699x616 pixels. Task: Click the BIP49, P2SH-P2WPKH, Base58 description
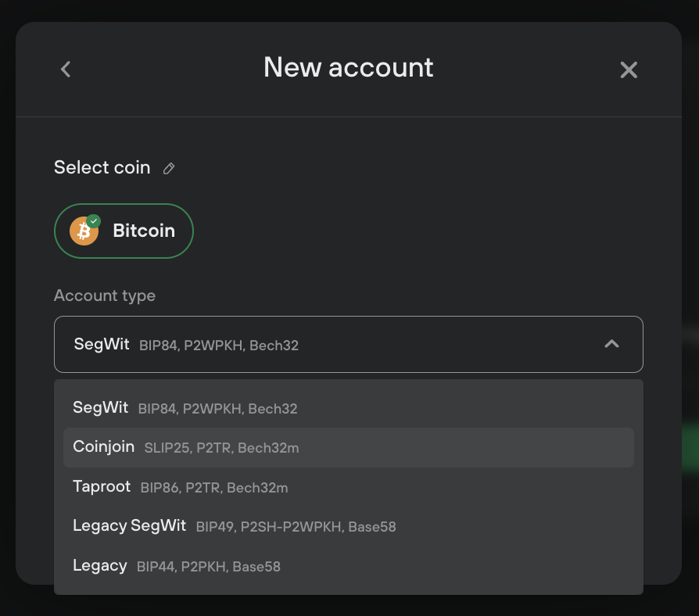[296, 527]
